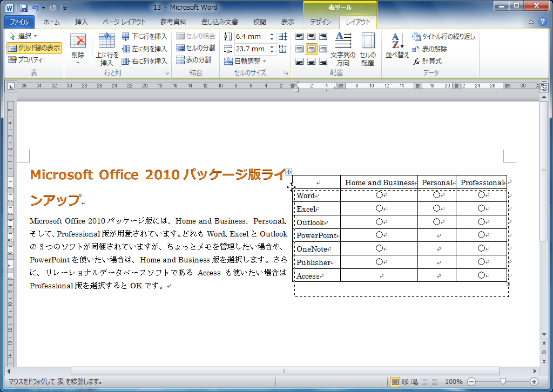Open the 行と列 group dialog launcher
This screenshot has height=392, width=553.
coord(166,73)
